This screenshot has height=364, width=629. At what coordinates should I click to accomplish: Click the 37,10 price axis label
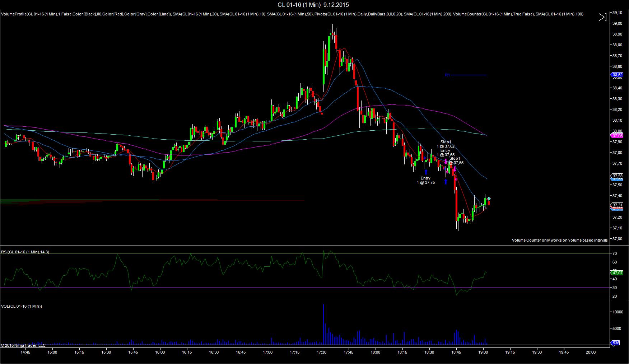pos(617,228)
